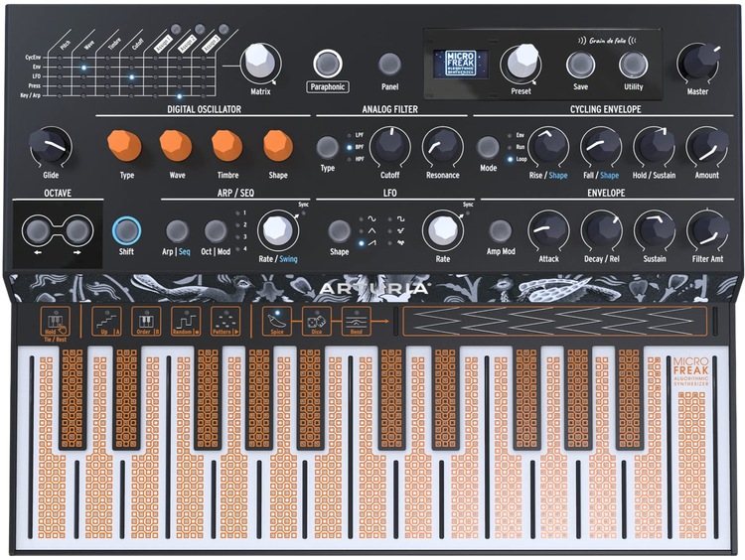745x560 pixels.
Task: Click the Save button
Action: coord(580,65)
